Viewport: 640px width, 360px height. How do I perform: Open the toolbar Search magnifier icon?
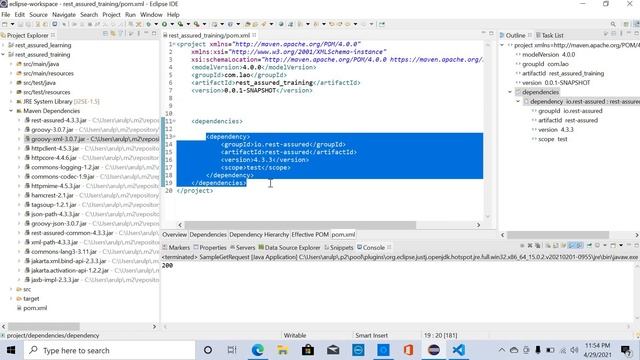coord(613,24)
